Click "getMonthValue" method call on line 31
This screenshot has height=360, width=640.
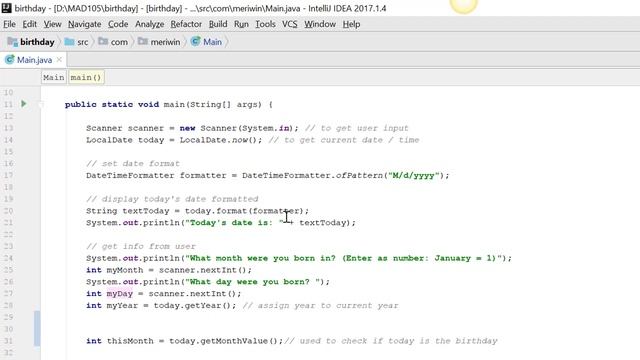click(x=234, y=341)
